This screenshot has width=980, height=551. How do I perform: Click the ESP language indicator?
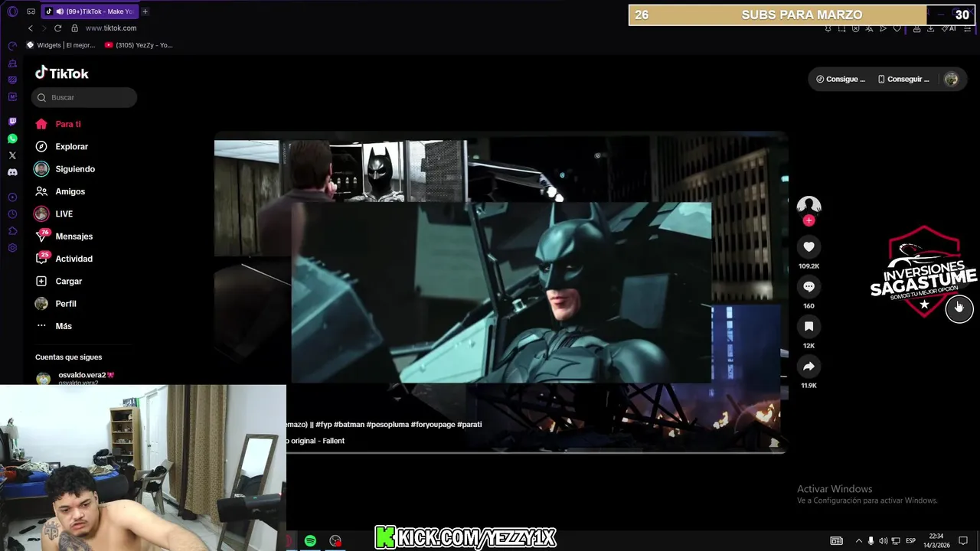[910, 541]
